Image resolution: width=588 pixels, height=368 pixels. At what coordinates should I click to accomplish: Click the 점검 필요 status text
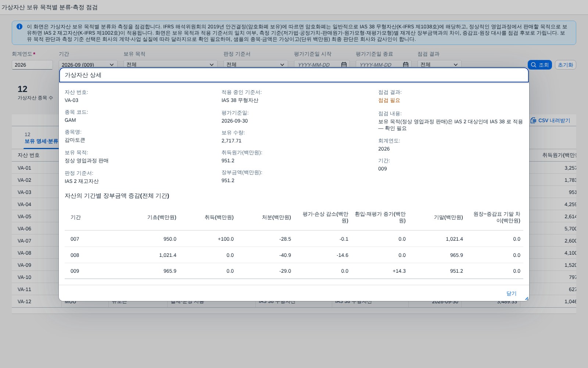(389, 100)
